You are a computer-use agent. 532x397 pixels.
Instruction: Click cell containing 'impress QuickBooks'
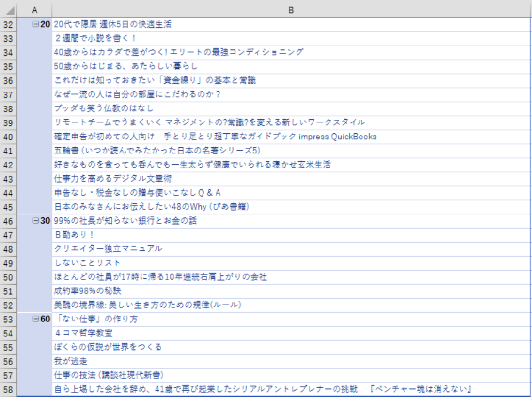pyautogui.click(x=291, y=137)
